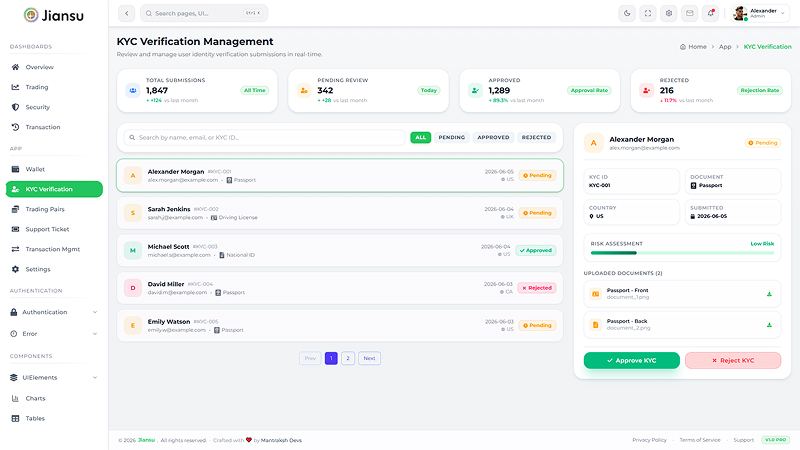800x450 pixels.
Task: Collapse sidebar with back arrow button
Action: 127,13
